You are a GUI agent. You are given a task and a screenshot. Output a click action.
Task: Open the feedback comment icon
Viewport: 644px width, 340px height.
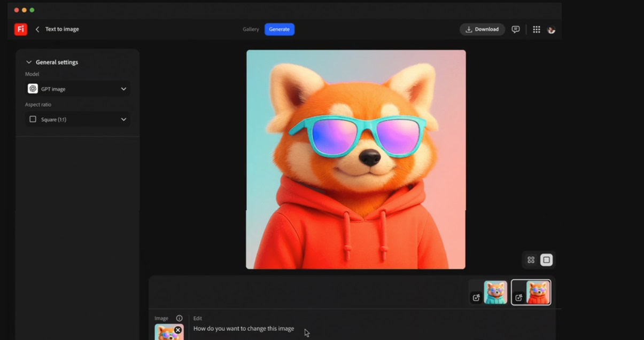pyautogui.click(x=515, y=29)
